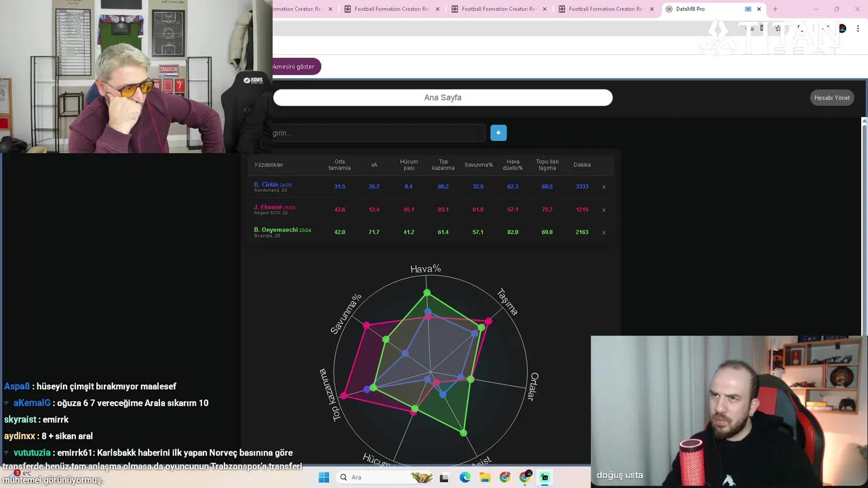
Task: Click the 'Taşıma' radar axis label
Action: pos(508,302)
